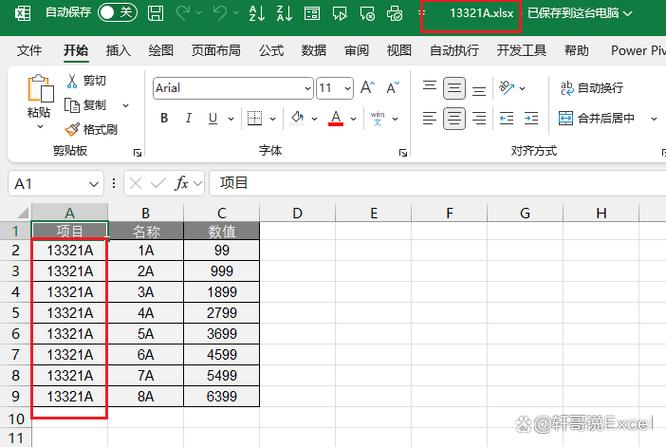Click the 自动换行 wrap text button

click(591, 88)
